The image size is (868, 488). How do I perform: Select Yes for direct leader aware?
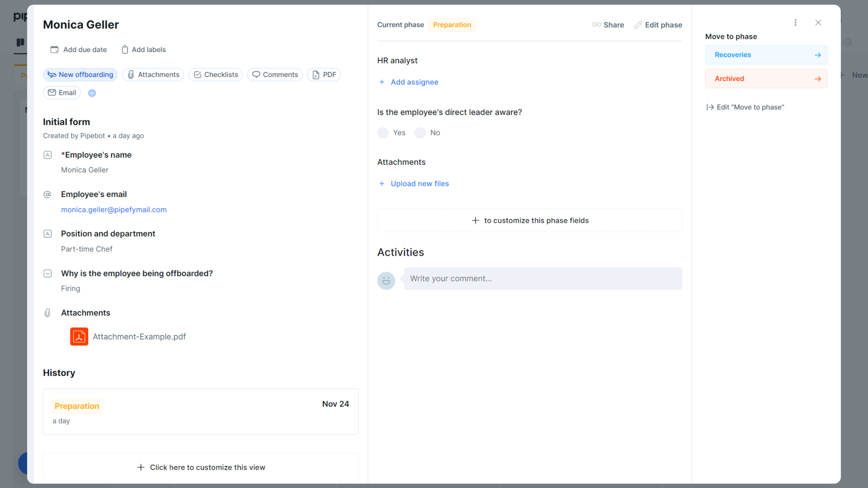[x=383, y=132]
